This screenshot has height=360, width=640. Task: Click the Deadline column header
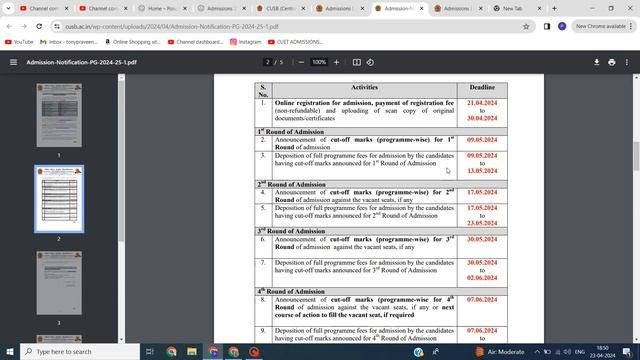pyautogui.click(x=482, y=87)
